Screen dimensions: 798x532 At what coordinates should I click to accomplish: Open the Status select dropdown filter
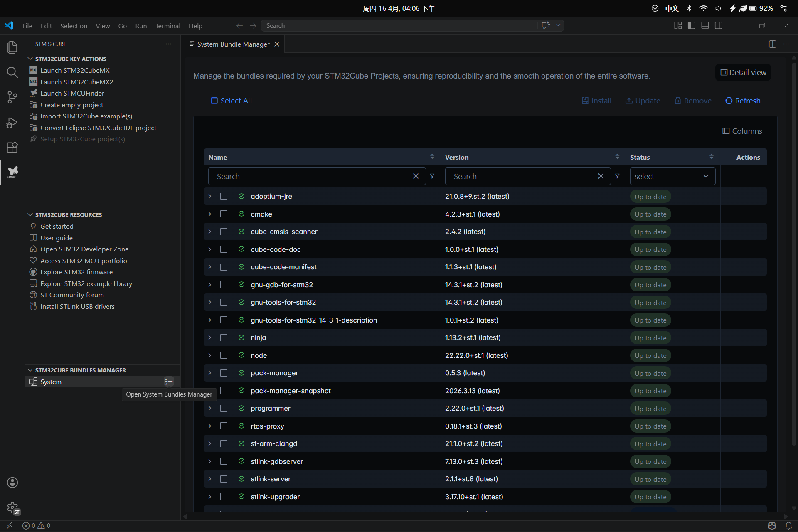point(672,176)
